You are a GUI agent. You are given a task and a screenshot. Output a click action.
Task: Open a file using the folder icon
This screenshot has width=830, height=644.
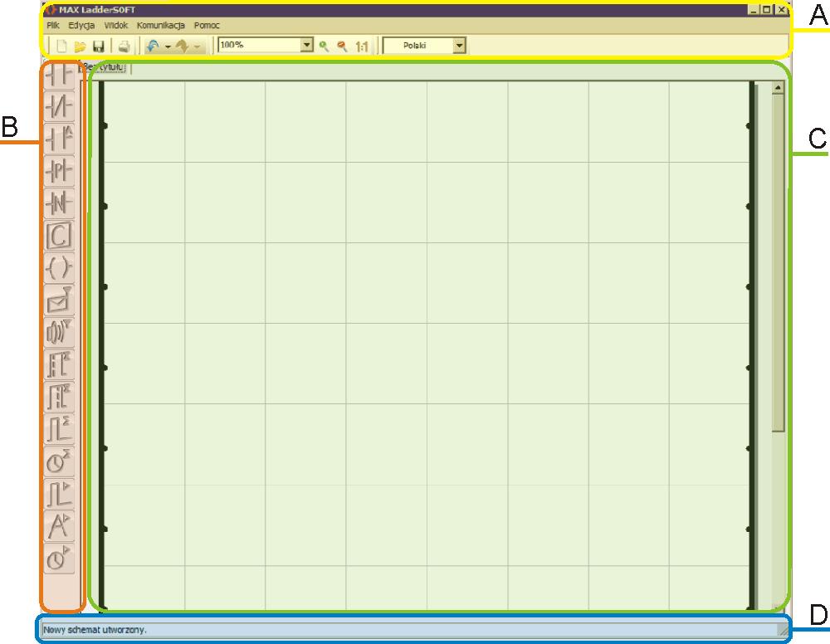coord(80,46)
